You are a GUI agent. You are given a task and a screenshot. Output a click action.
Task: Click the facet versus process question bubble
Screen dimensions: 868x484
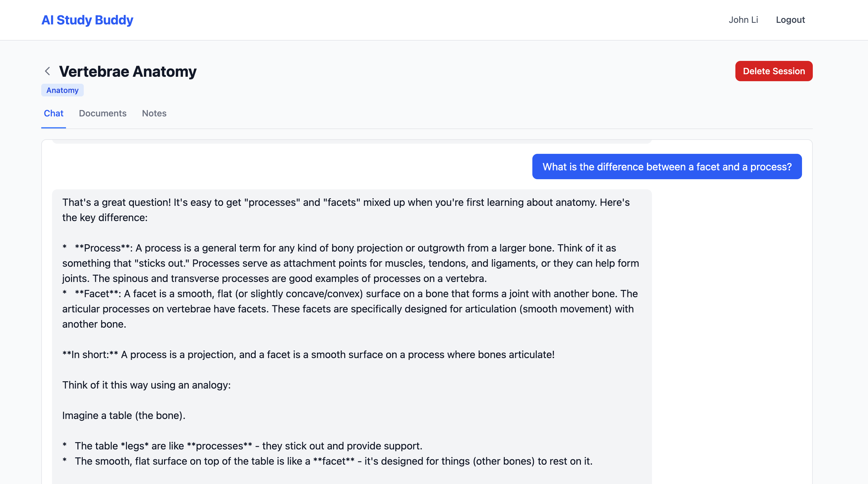(x=667, y=166)
